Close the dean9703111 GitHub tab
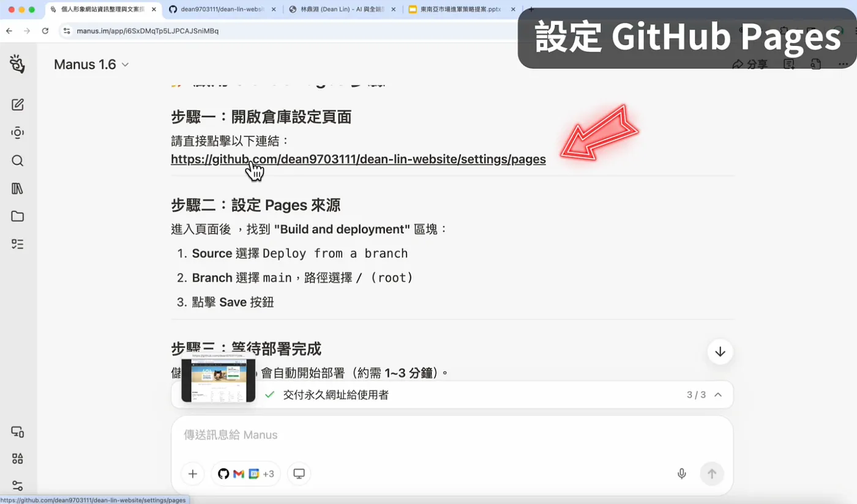The width and height of the screenshot is (857, 504). (x=273, y=10)
